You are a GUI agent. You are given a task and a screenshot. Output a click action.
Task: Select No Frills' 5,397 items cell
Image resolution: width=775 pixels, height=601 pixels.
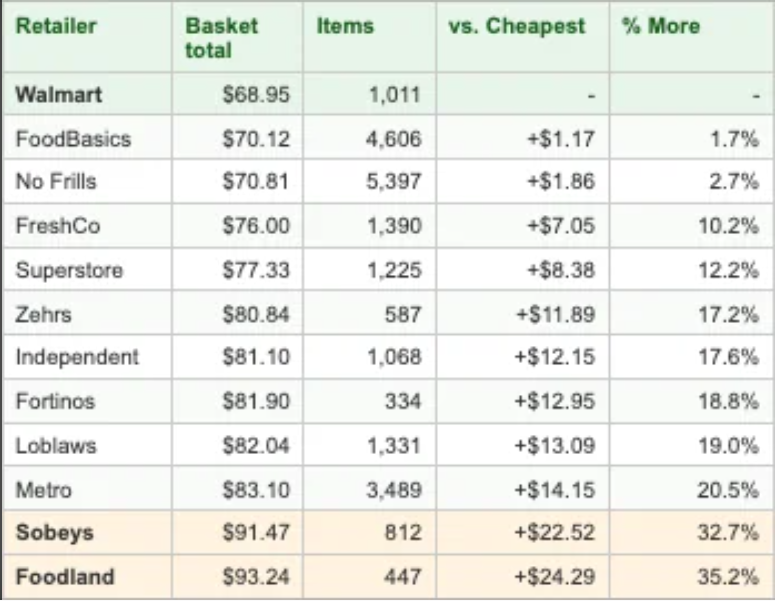tap(394, 182)
